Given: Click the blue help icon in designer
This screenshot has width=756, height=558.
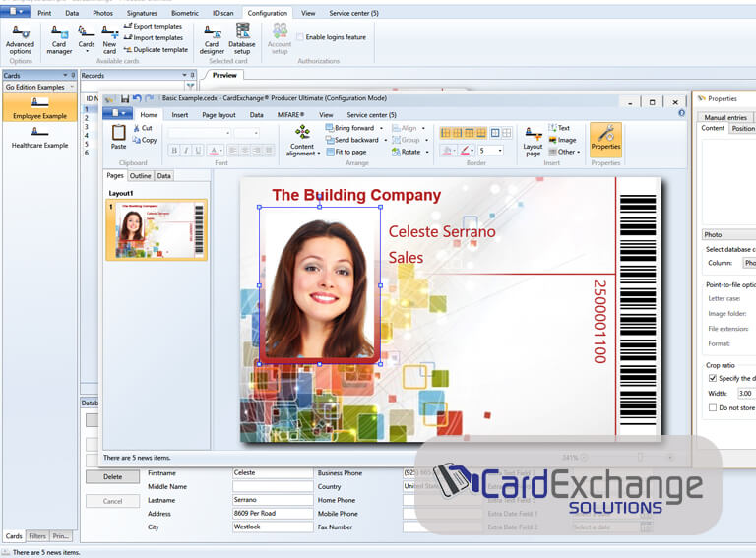Looking at the screenshot, I should click(681, 113).
